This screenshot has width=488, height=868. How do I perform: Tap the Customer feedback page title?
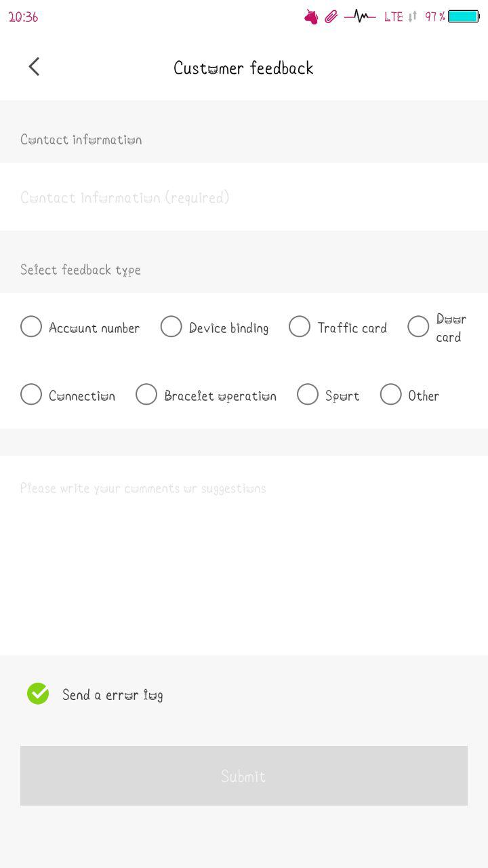pyautogui.click(x=243, y=68)
